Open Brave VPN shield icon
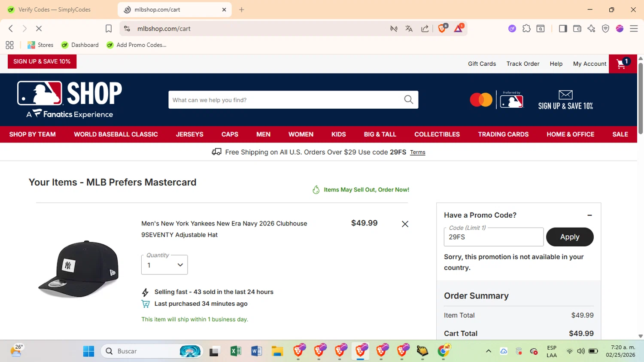This screenshot has width=644, height=362. coord(605,28)
